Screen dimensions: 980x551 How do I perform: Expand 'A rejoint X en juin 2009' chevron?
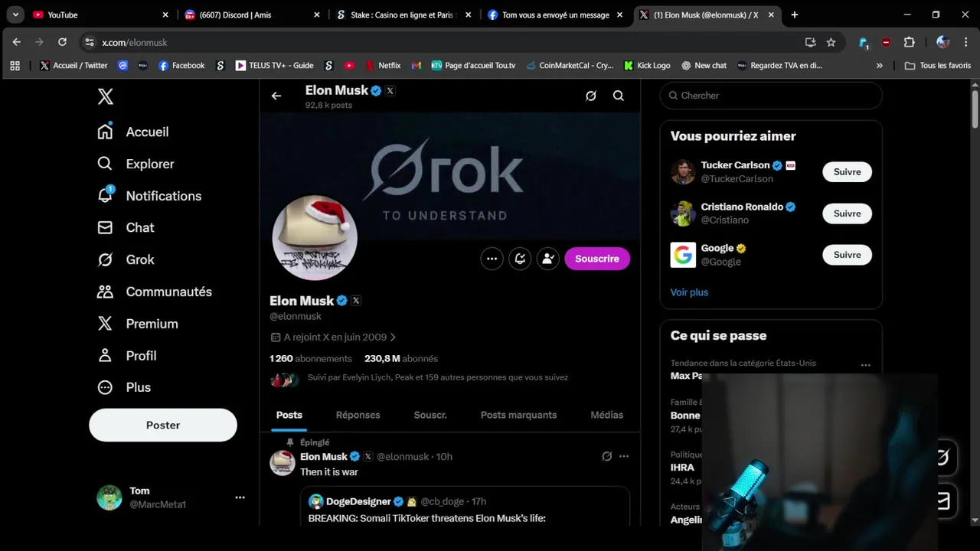click(x=393, y=337)
